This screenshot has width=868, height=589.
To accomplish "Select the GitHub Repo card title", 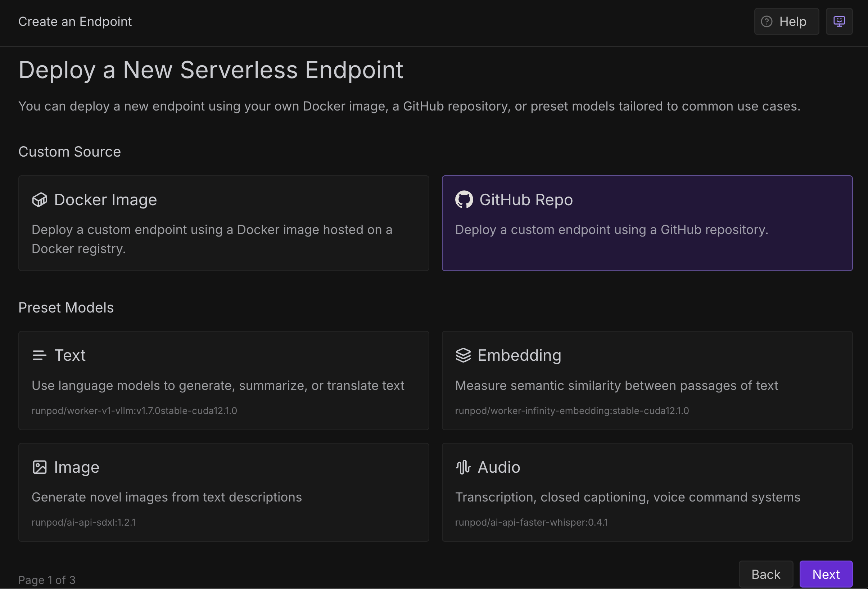I will click(x=526, y=200).
